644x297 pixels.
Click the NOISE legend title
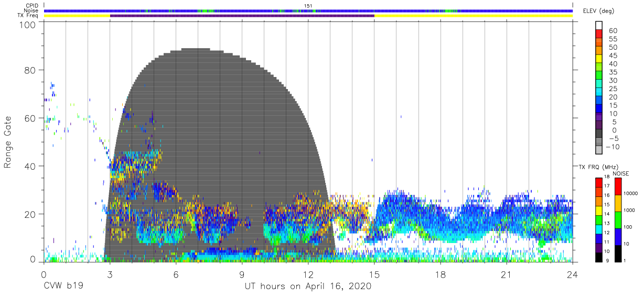(x=620, y=173)
